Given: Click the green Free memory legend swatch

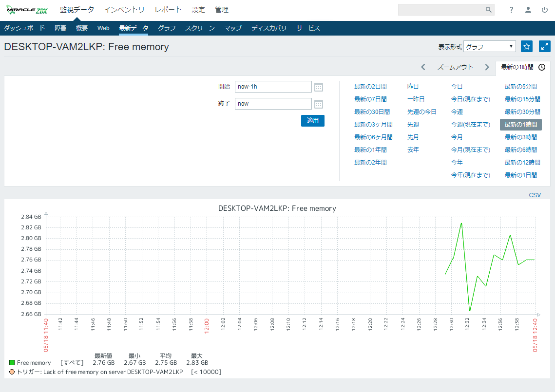Looking at the screenshot, I should [x=12, y=363].
